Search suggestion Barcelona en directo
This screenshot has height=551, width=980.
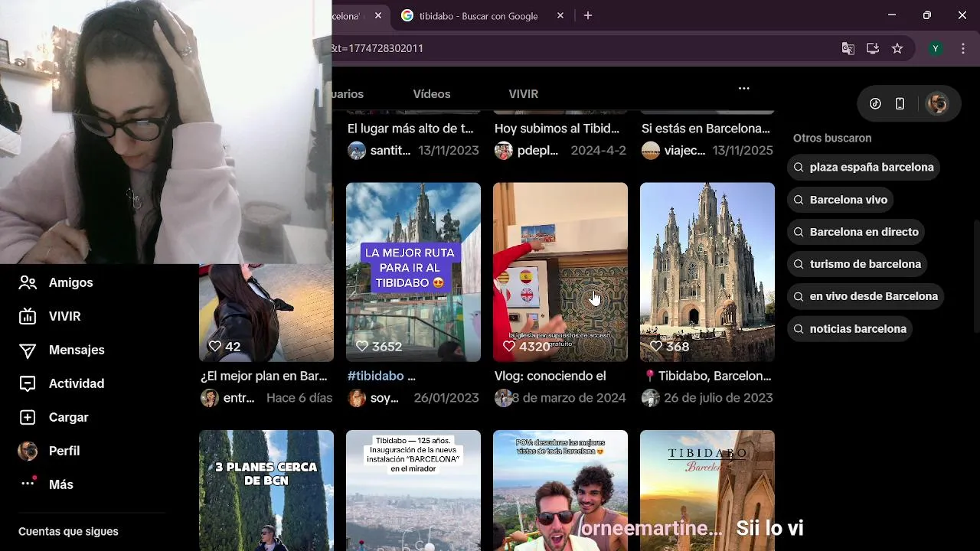point(855,232)
